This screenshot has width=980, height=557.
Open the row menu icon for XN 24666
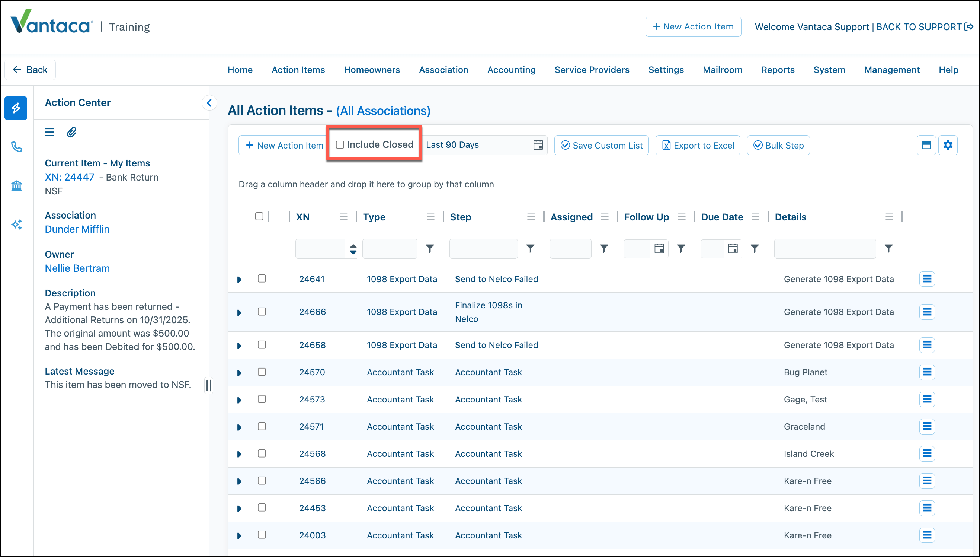927,312
